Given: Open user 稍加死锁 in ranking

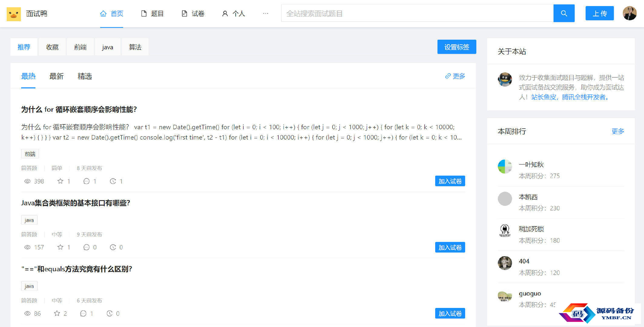Looking at the screenshot, I should click(531, 229).
